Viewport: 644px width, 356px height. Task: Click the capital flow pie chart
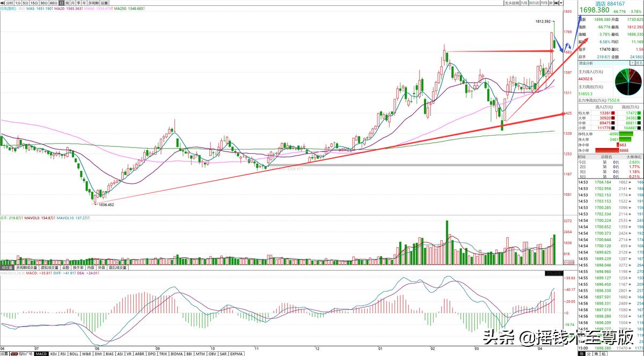pos(628,83)
